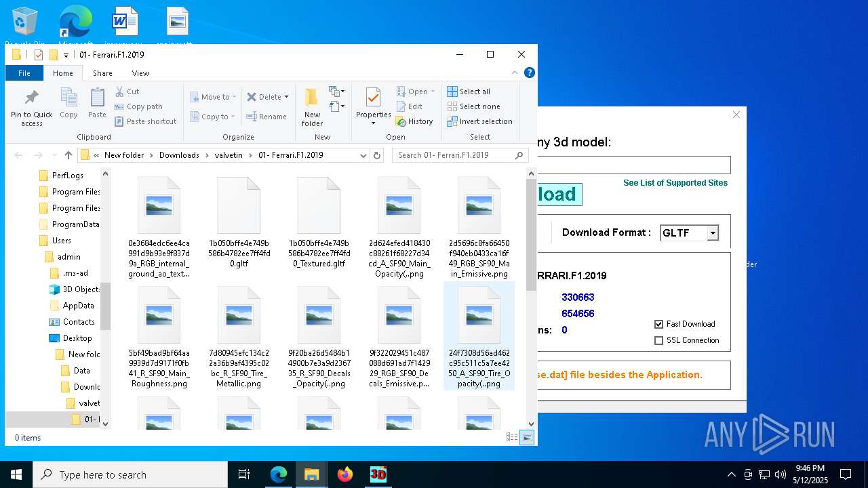Refresh the current folder view
Screen dimensions: 868x488
377,155
